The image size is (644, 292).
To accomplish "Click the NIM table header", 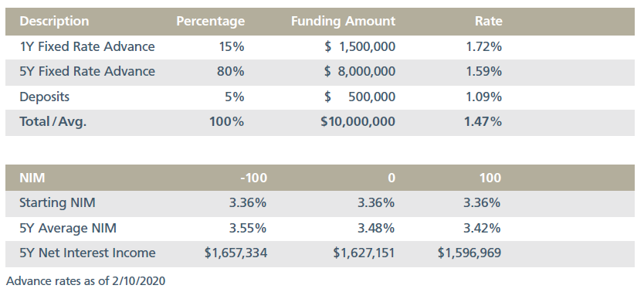I will point(32,178).
